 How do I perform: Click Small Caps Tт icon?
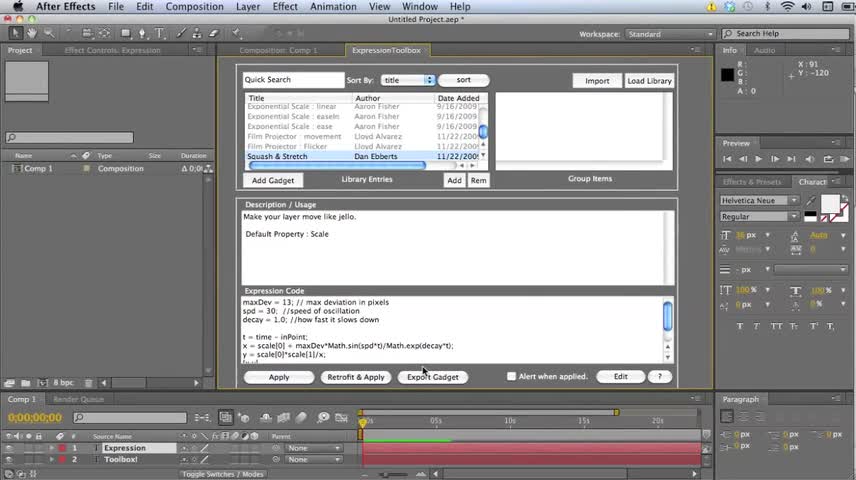pyautogui.click(x=794, y=326)
